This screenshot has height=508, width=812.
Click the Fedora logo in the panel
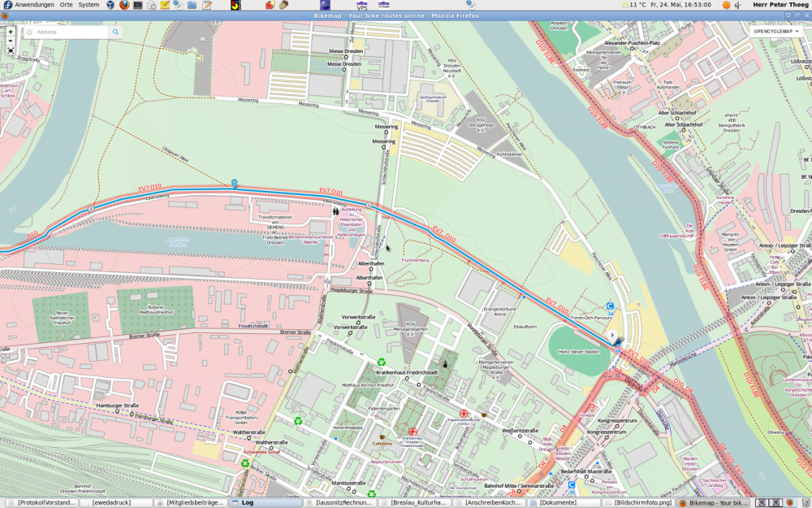point(7,5)
